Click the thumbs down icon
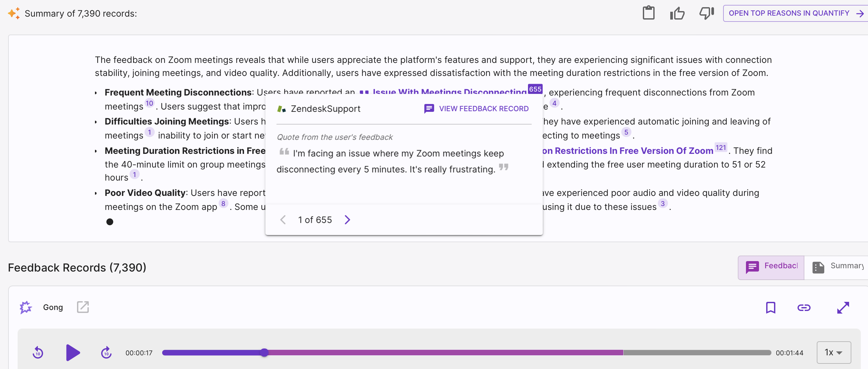The image size is (868, 369). coord(706,13)
